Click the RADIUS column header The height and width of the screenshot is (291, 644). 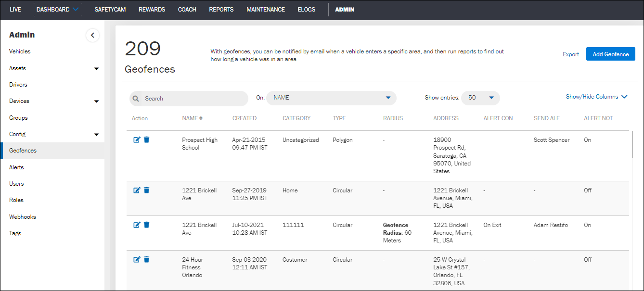[x=393, y=118]
